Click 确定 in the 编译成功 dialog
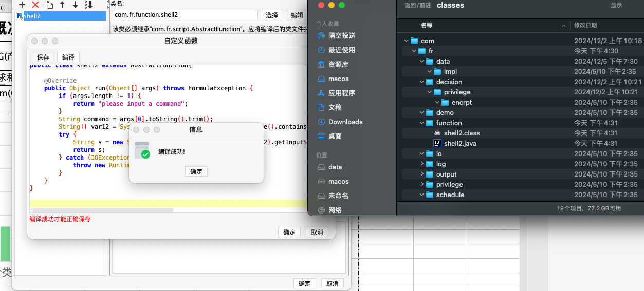This screenshot has width=644, height=291. (196, 171)
